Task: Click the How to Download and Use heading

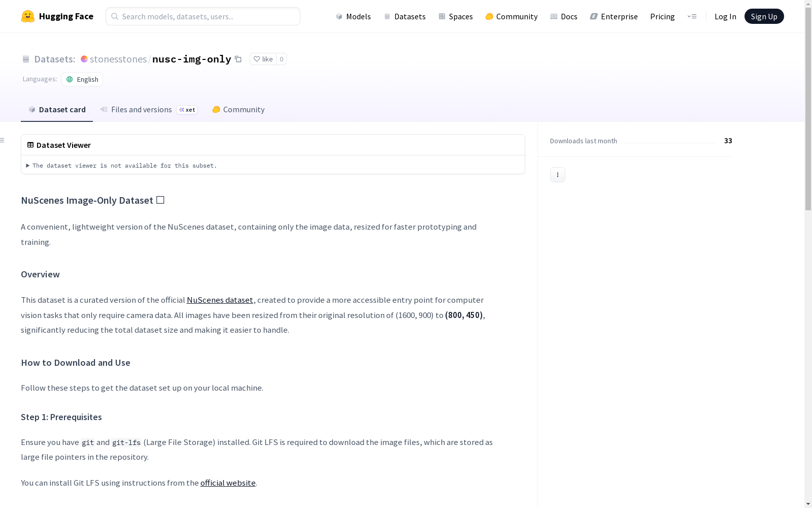Action: point(76,363)
